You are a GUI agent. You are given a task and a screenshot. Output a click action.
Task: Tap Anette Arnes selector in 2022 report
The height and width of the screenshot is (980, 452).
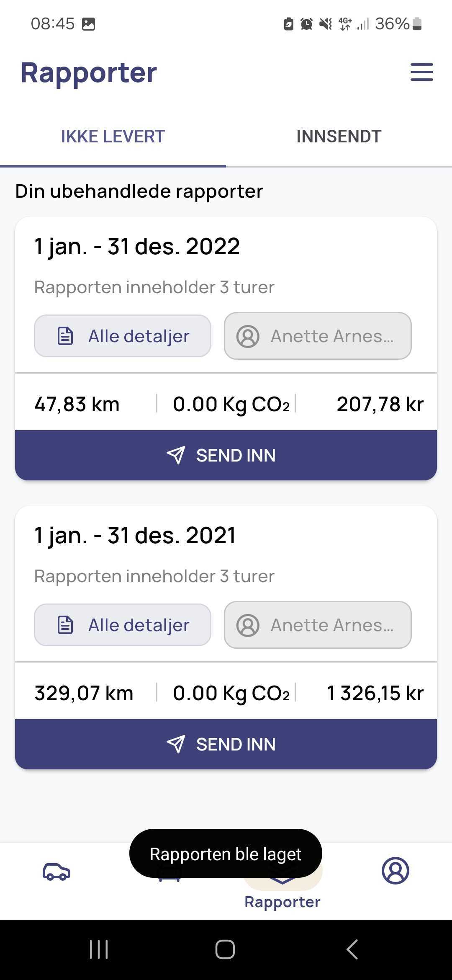tap(318, 336)
